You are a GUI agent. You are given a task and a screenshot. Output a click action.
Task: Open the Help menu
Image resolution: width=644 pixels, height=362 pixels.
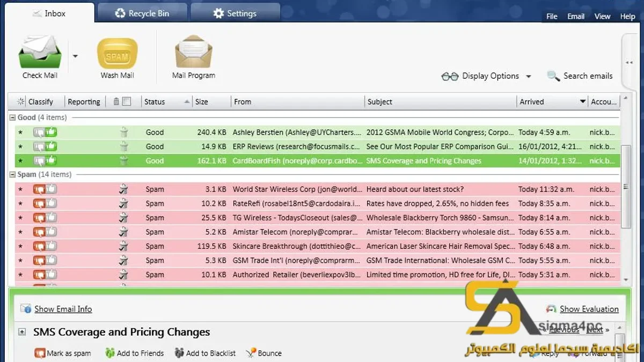(x=627, y=16)
